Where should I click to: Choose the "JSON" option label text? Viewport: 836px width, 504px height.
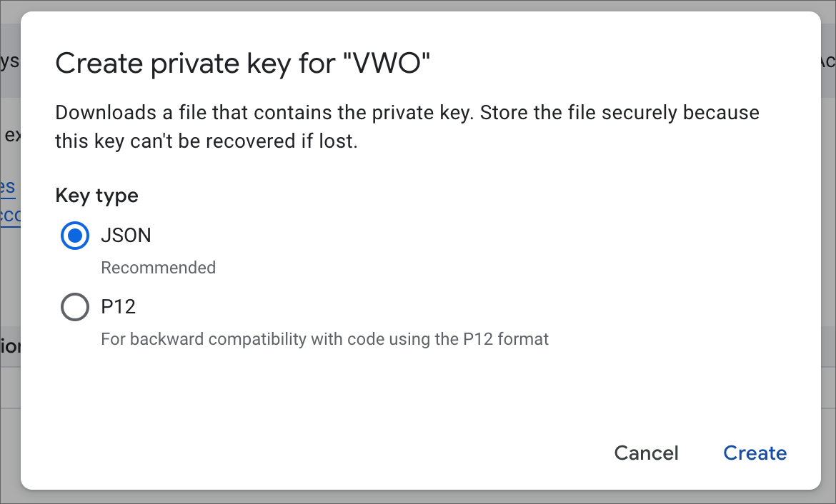click(x=126, y=236)
